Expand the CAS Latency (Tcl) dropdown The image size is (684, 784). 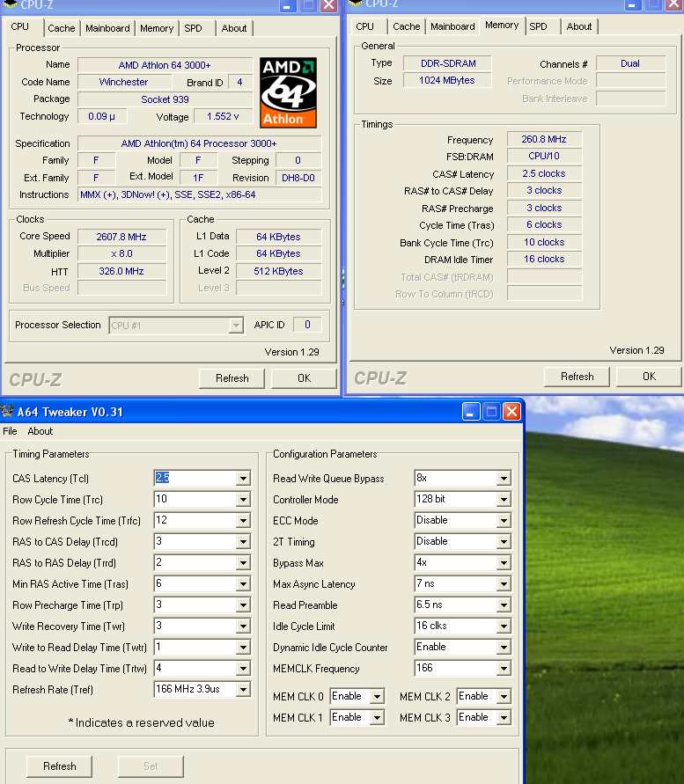243,479
